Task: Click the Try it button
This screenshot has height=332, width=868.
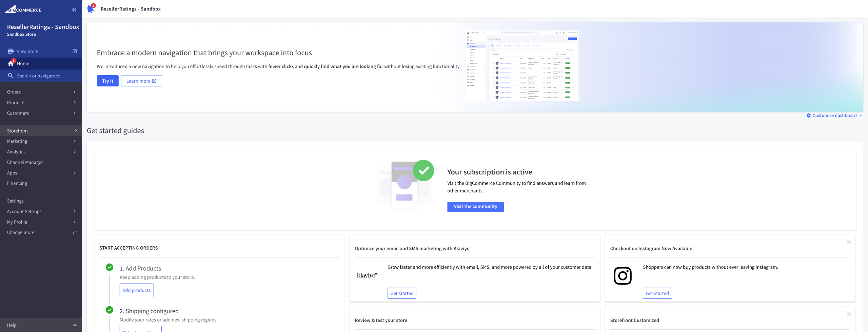Action: point(107,81)
